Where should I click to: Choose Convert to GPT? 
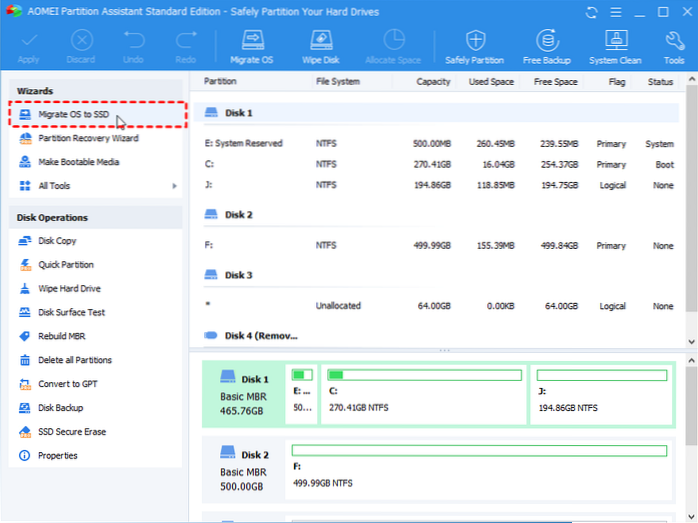67,384
